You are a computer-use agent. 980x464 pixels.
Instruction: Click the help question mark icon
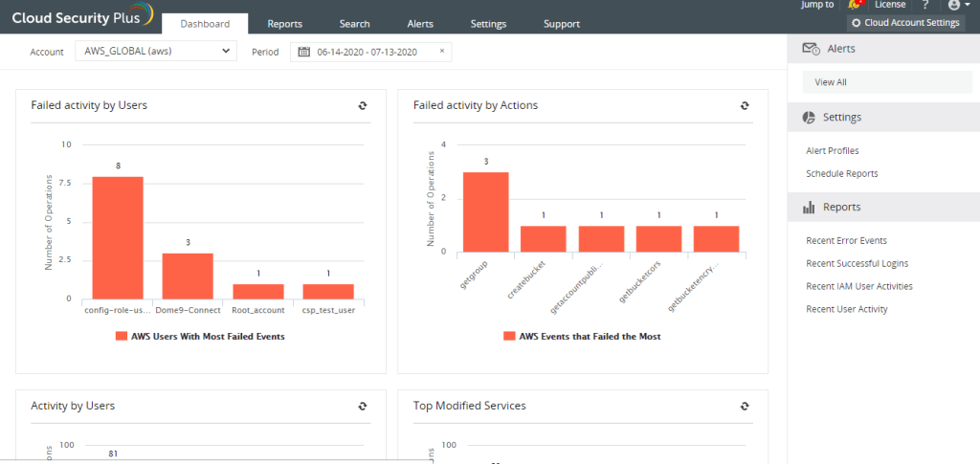click(925, 6)
